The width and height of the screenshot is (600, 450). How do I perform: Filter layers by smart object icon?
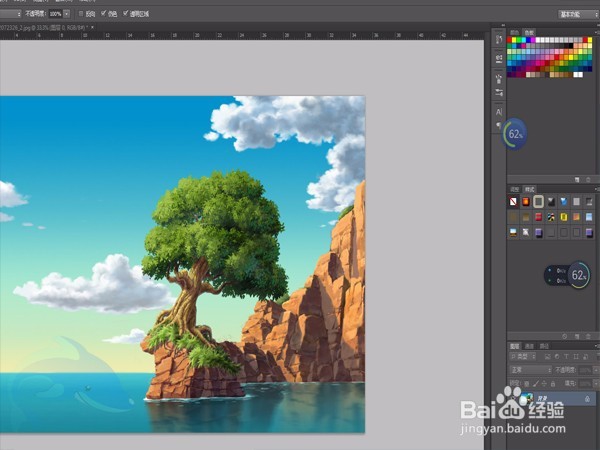[585, 357]
